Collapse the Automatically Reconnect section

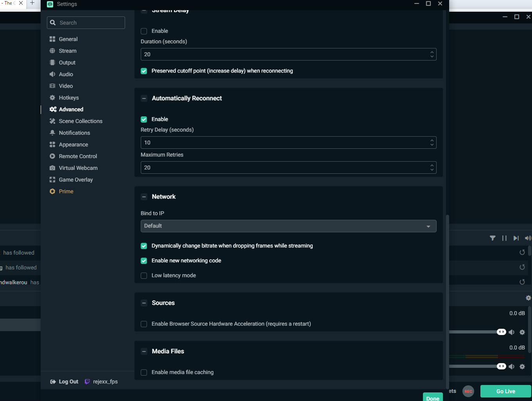tap(144, 98)
